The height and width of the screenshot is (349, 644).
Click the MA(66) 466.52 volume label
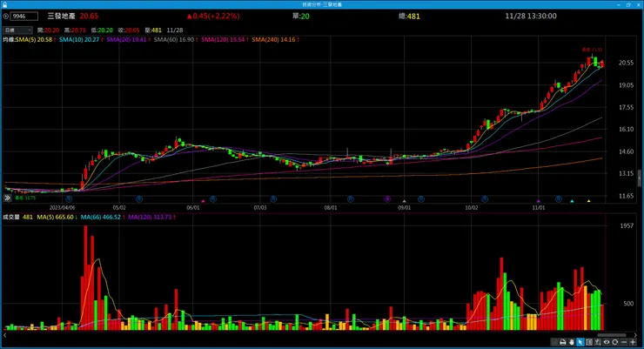(103, 217)
